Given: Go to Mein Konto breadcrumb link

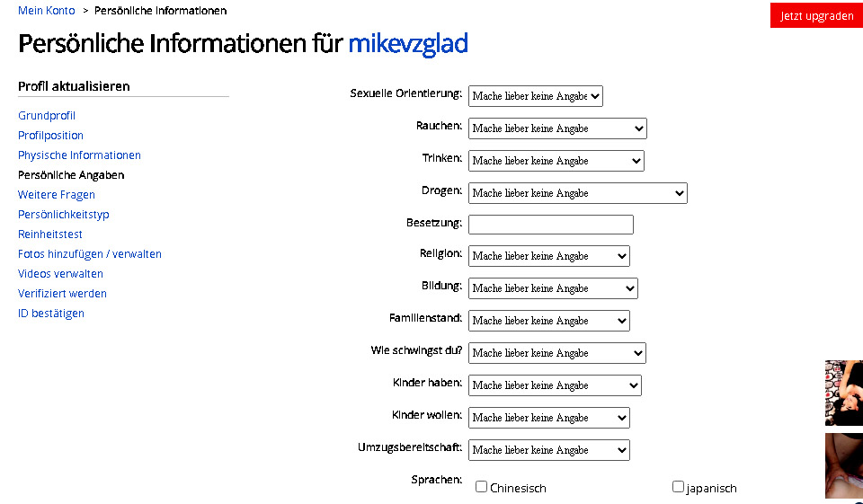Looking at the screenshot, I should tap(47, 11).
